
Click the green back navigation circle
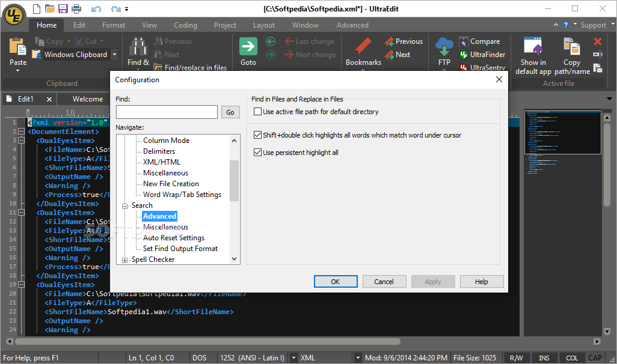[x=271, y=41]
